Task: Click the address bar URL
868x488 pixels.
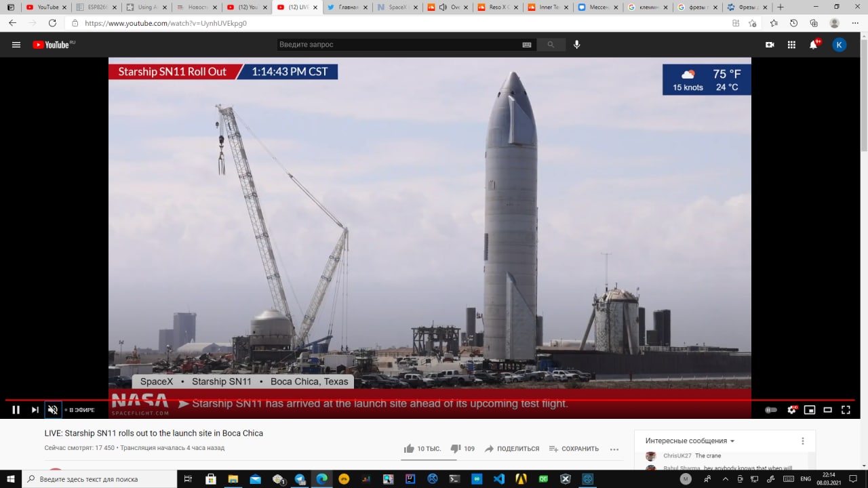Action: point(165,23)
